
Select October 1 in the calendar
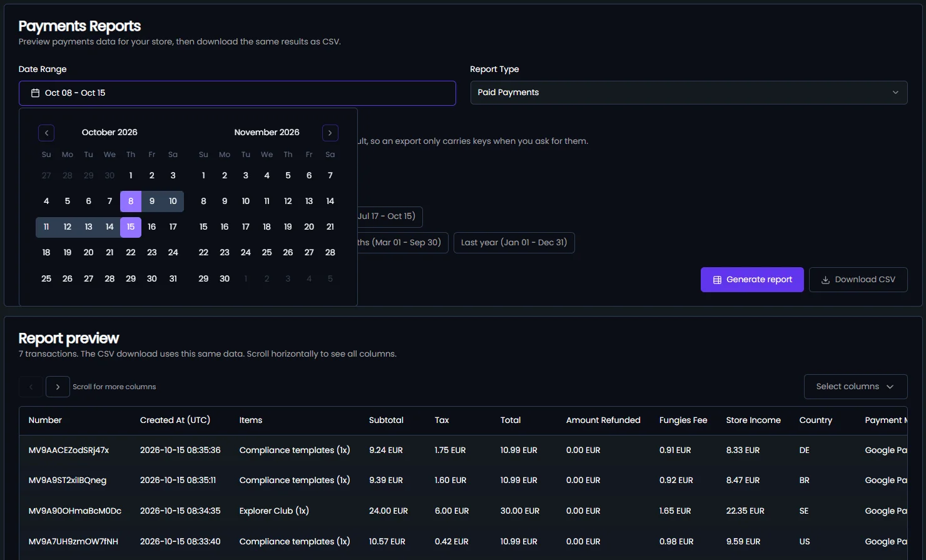click(x=131, y=176)
